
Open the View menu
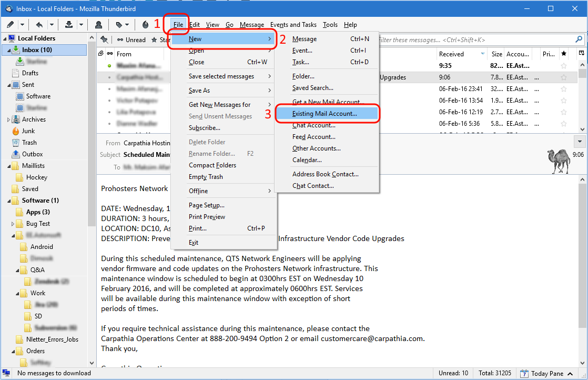[x=212, y=25]
